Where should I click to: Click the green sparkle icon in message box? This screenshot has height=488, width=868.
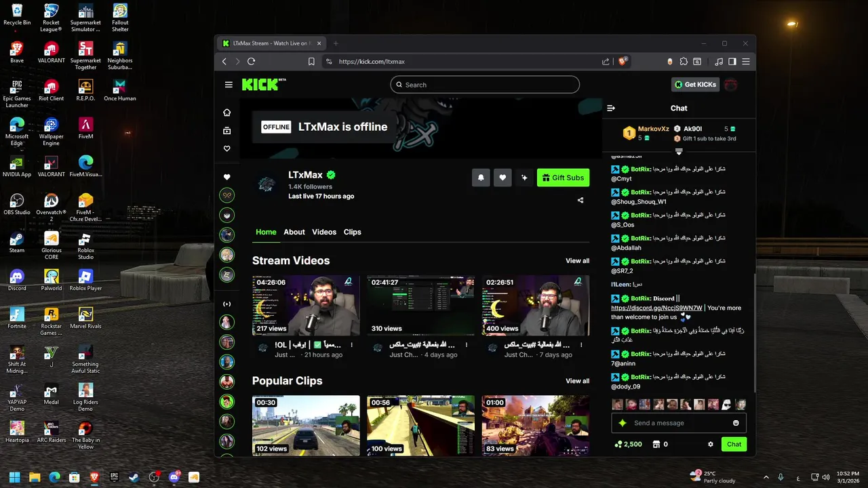click(623, 423)
